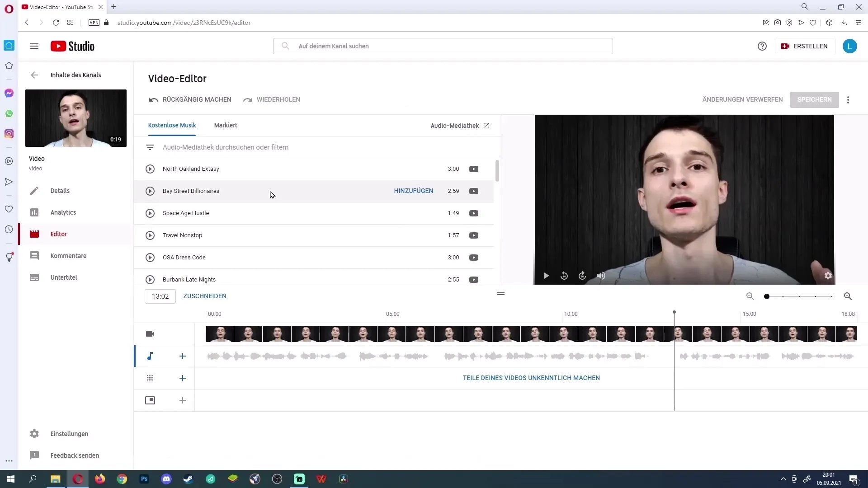Zoom out the timeline
This screenshot has width=868, height=488.
click(750, 296)
